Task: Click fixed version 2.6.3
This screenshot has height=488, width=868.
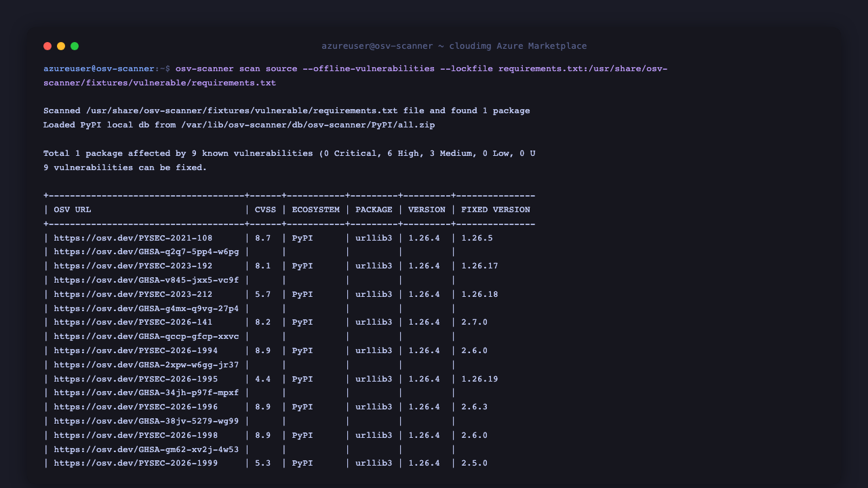Action: pyautogui.click(x=474, y=407)
